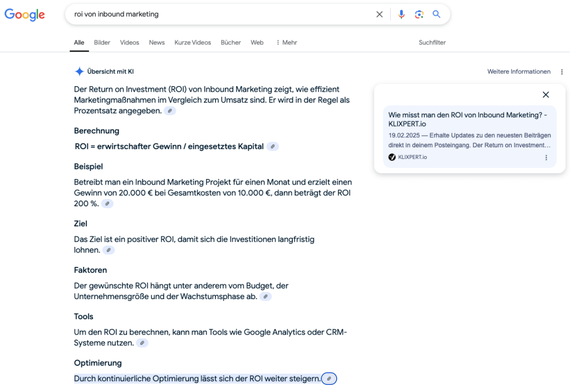The height and width of the screenshot is (392, 570).
Task: Open KLIXPERT.io source card options menu
Action: click(546, 158)
